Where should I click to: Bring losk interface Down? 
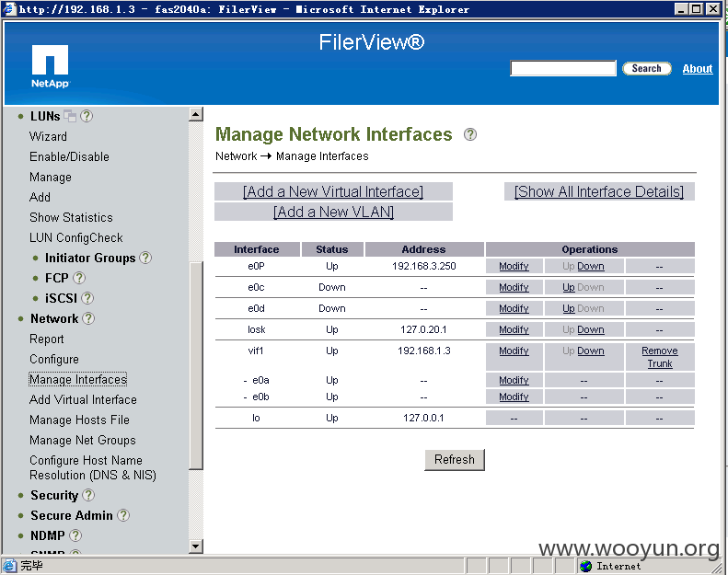[591, 330]
